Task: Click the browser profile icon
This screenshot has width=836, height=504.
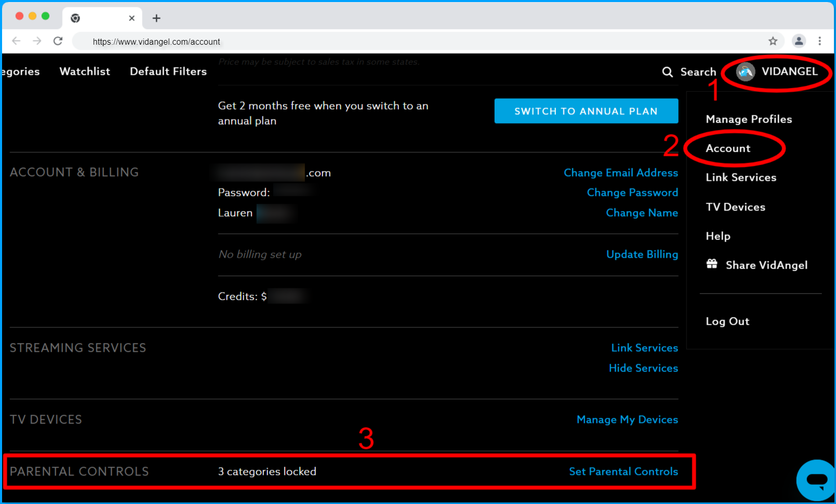Action: tap(799, 41)
